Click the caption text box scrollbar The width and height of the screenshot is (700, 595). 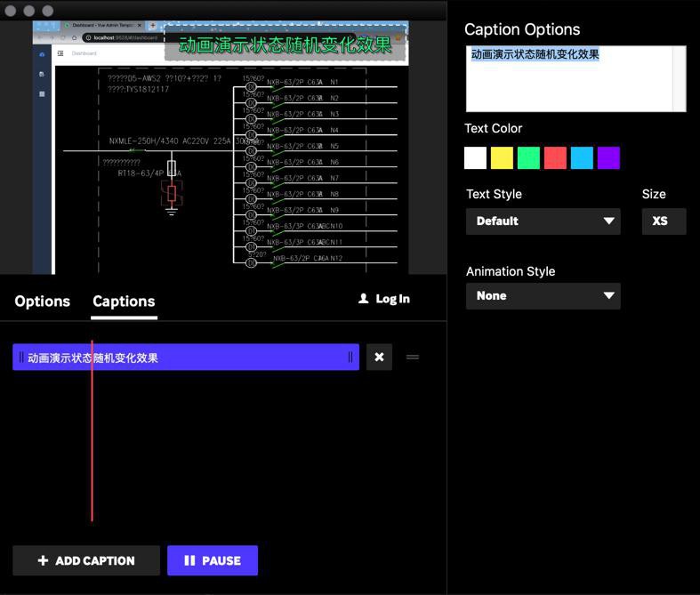tap(680, 78)
